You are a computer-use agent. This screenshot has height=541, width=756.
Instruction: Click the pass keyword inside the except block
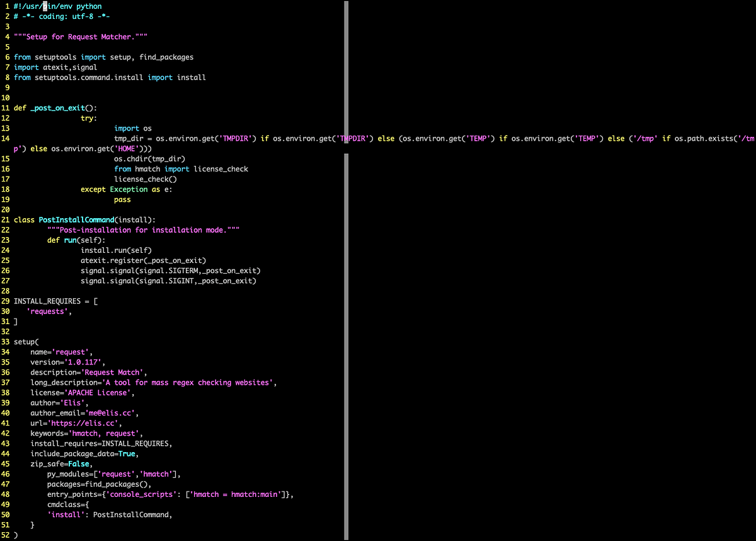(122, 199)
